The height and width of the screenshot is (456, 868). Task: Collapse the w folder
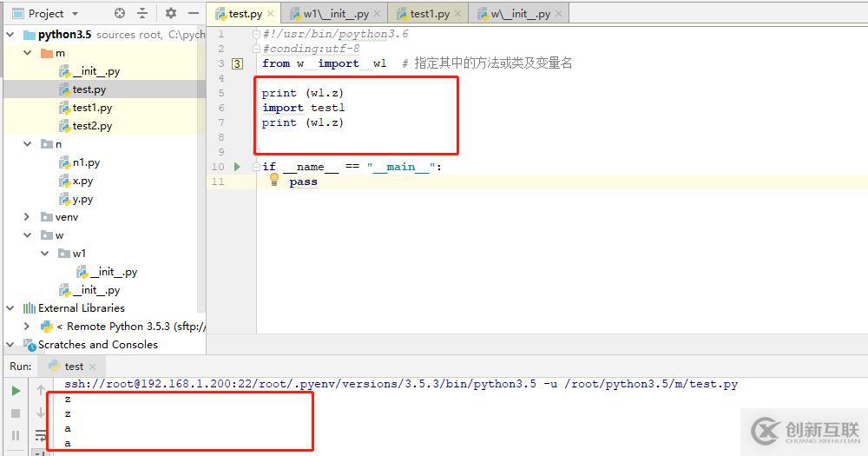[x=28, y=235]
